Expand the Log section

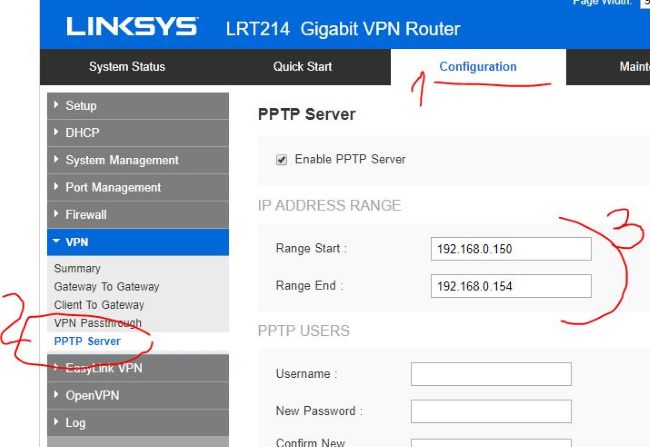click(75, 422)
